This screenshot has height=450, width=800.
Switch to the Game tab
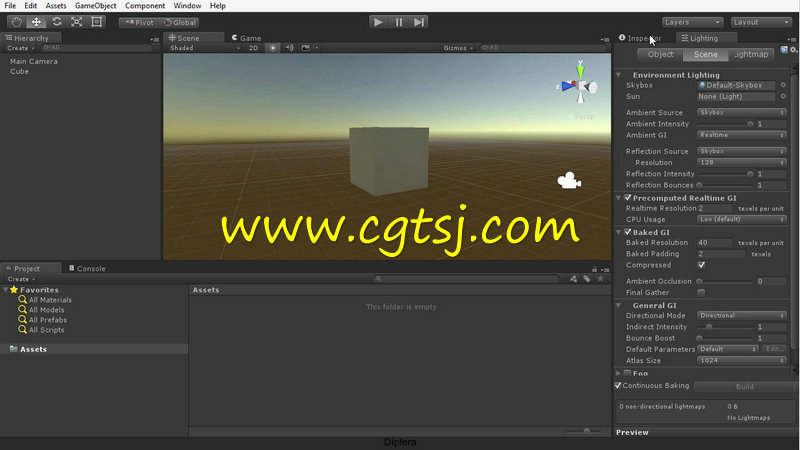coord(246,38)
